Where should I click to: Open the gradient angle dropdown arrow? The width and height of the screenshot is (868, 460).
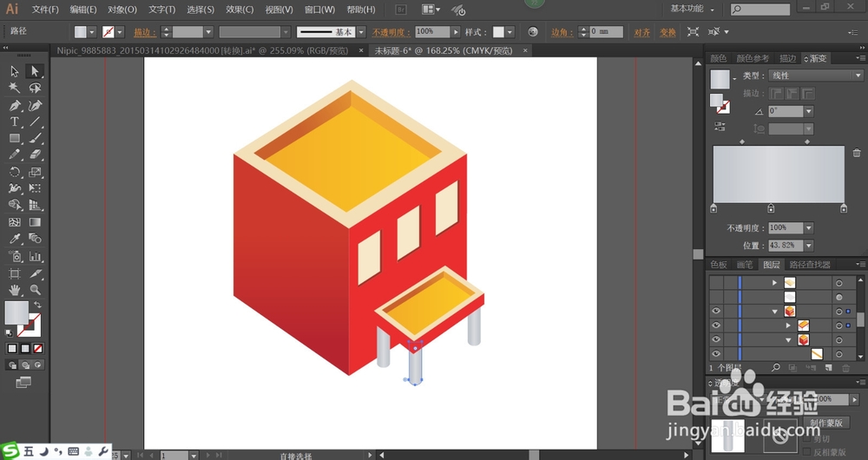(x=809, y=111)
